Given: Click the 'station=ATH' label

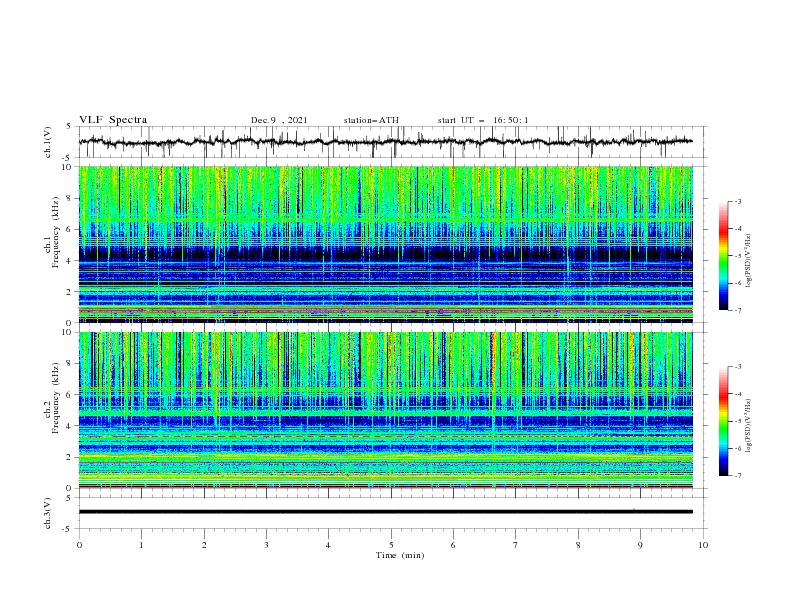Looking at the screenshot, I should coord(371,120).
